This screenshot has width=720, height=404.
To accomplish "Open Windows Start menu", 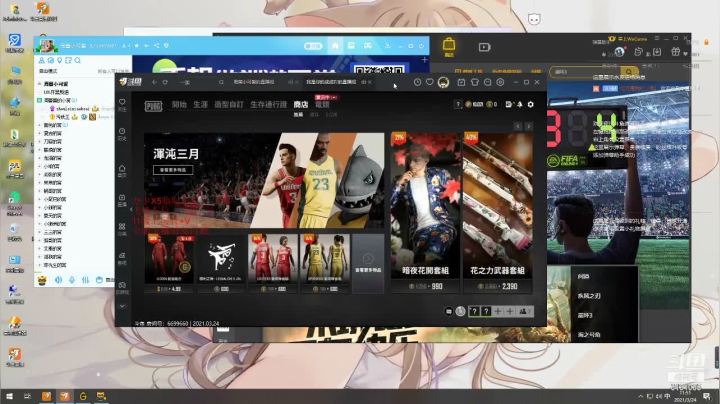I will click(9, 396).
